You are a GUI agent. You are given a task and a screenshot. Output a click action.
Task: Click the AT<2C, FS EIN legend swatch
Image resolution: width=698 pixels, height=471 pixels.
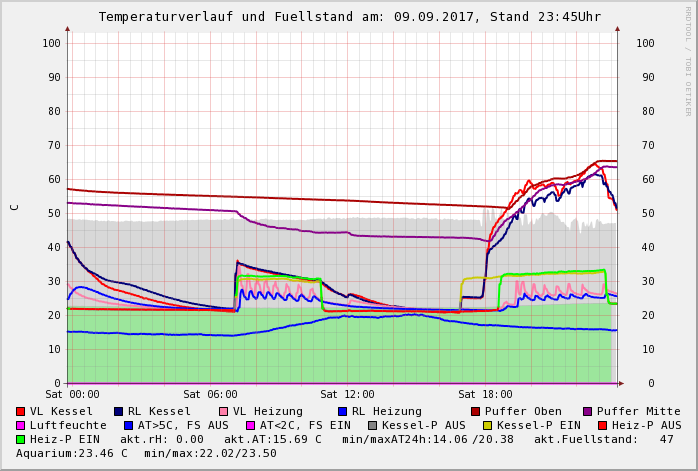[x=250, y=425]
